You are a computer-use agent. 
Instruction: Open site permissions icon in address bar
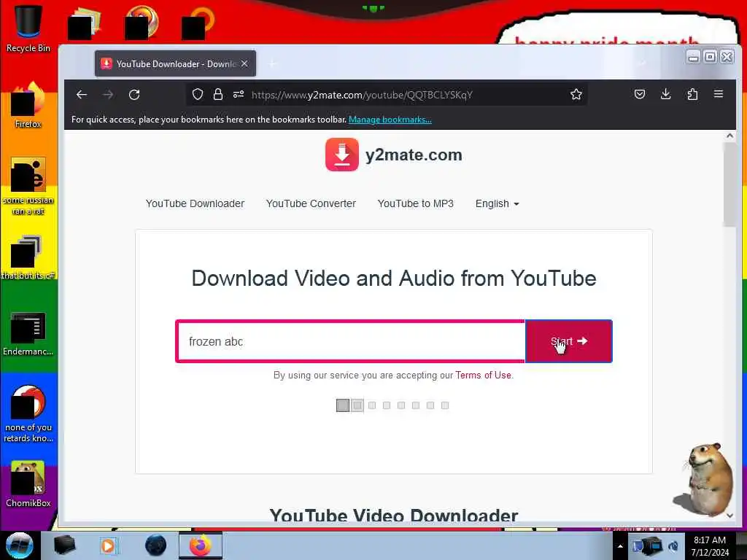point(239,94)
